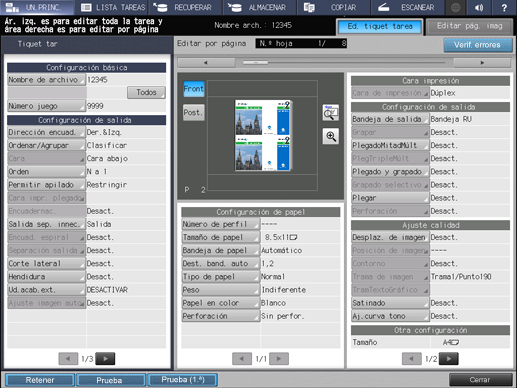The height and width of the screenshot is (388, 517).
Task: Previous page arrow in paper config panel
Action: click(x=242, y=359)
